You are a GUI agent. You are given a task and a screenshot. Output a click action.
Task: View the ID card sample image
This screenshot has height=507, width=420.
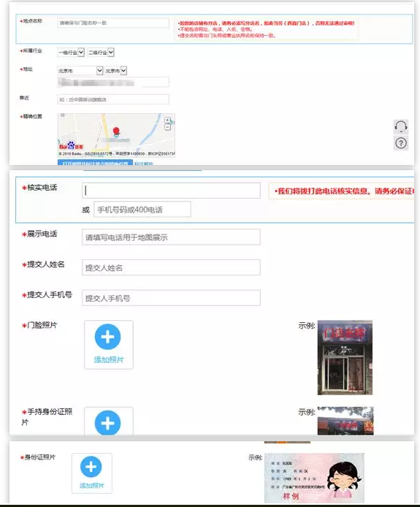[x=314, y=478]
